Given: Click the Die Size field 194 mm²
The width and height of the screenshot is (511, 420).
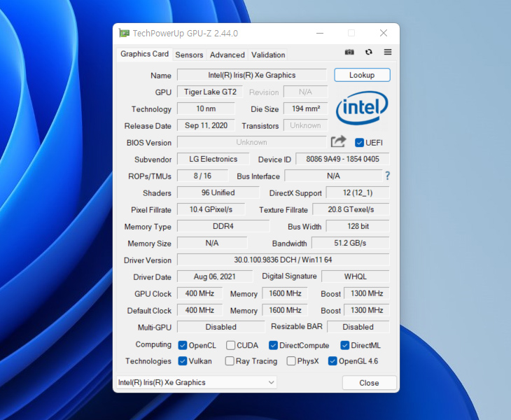Looking at the screenshot, I should (x=306, y=108).
